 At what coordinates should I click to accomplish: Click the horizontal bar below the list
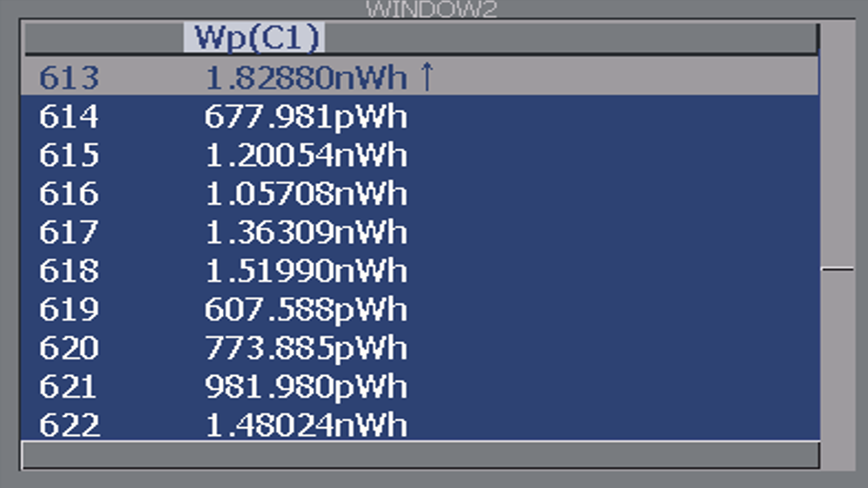419,455
